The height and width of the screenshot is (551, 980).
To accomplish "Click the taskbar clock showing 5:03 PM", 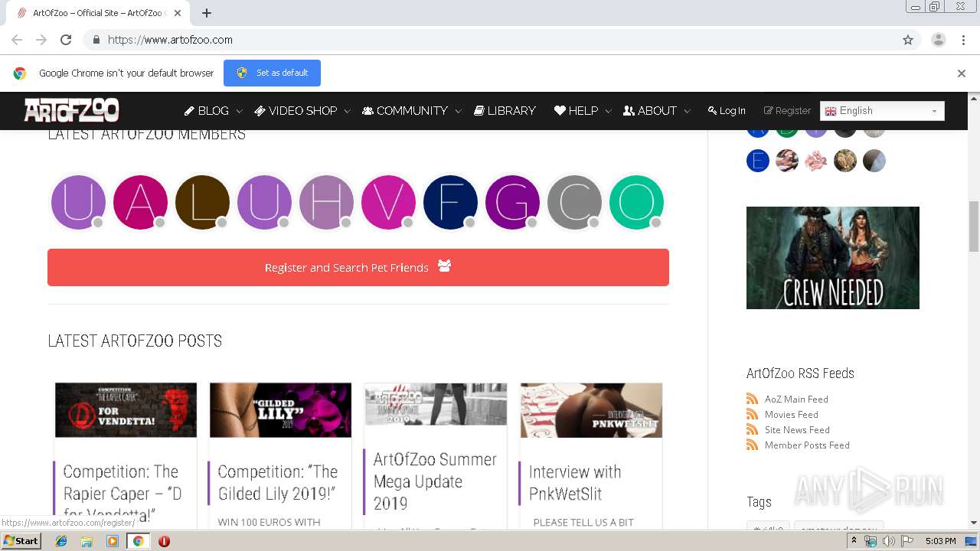I will pos(940,541).
